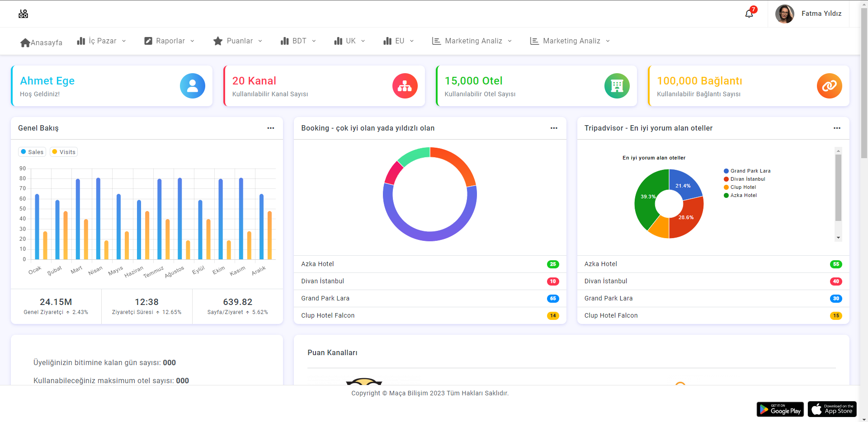Click the purple segment of donut chart
This screenshot has height=422, width=868.
pyautogui.click(x=429, y=236)
